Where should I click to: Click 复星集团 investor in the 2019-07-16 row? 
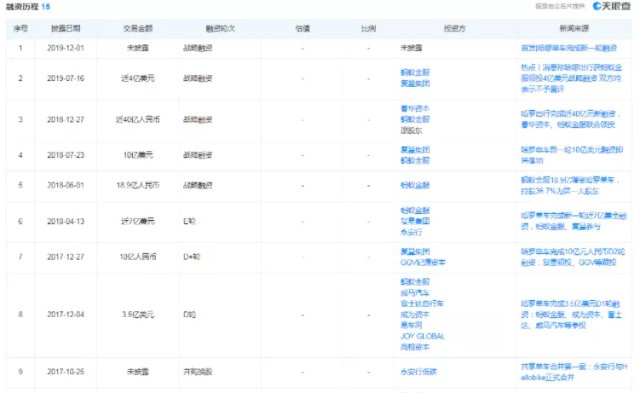pos(415,83)
